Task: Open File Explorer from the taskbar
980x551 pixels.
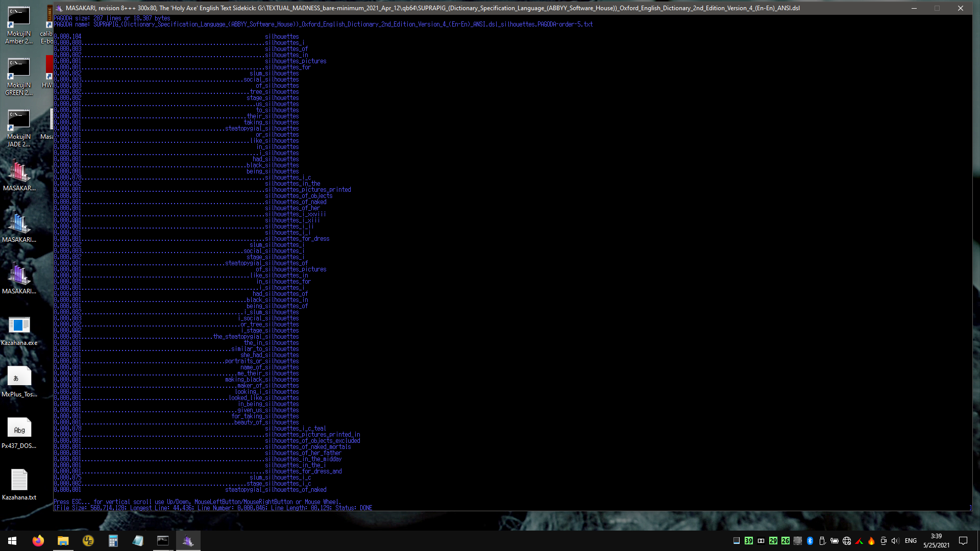Action: [63, 541]
